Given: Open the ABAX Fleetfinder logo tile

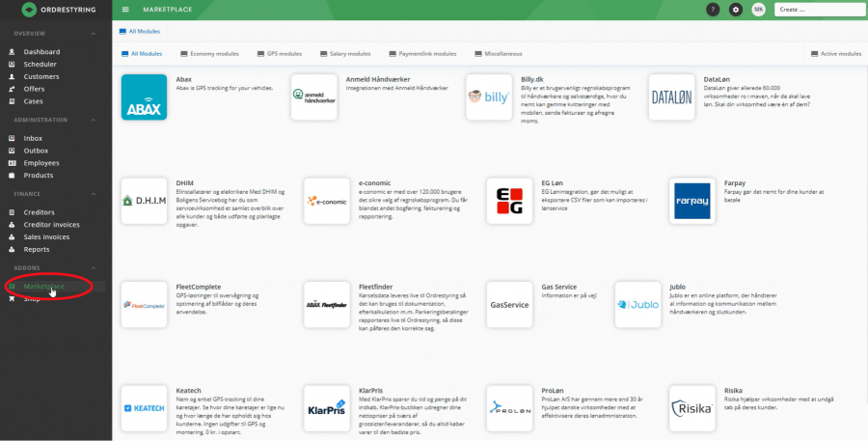Looking at the screenshot, I should pyautogui.click(x=327, y=305).
